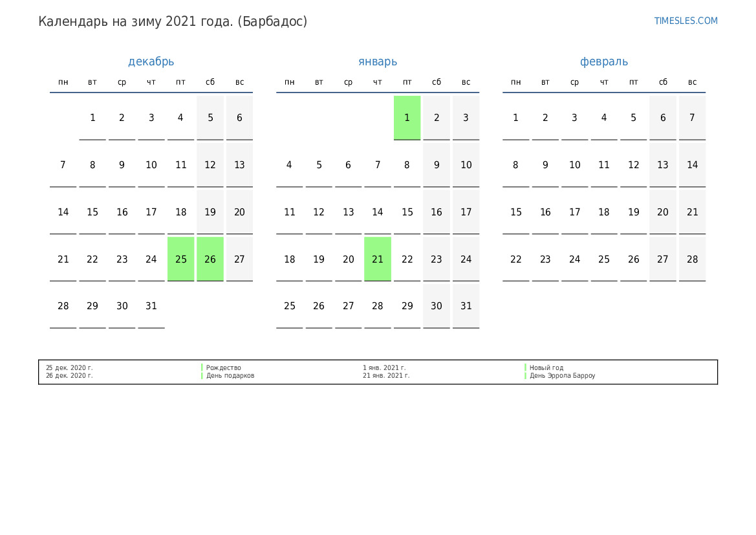Click the День подарков legend entry
Viewport: 756px width, 535px height.
230,375
